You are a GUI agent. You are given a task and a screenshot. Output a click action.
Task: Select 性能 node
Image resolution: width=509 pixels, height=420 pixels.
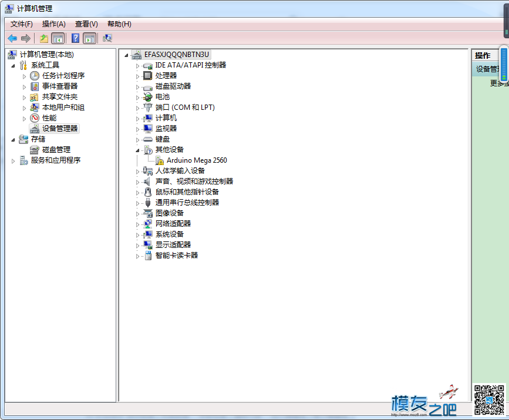tap(49, 118)
